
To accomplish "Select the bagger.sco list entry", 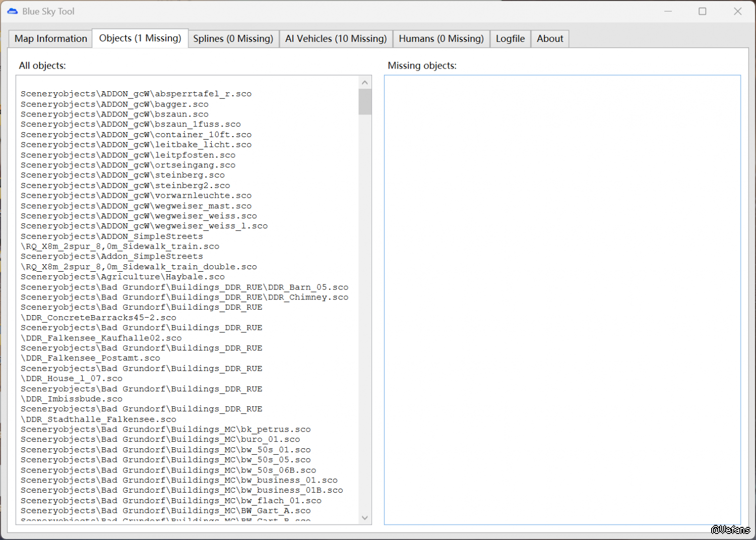I will 114,104.
